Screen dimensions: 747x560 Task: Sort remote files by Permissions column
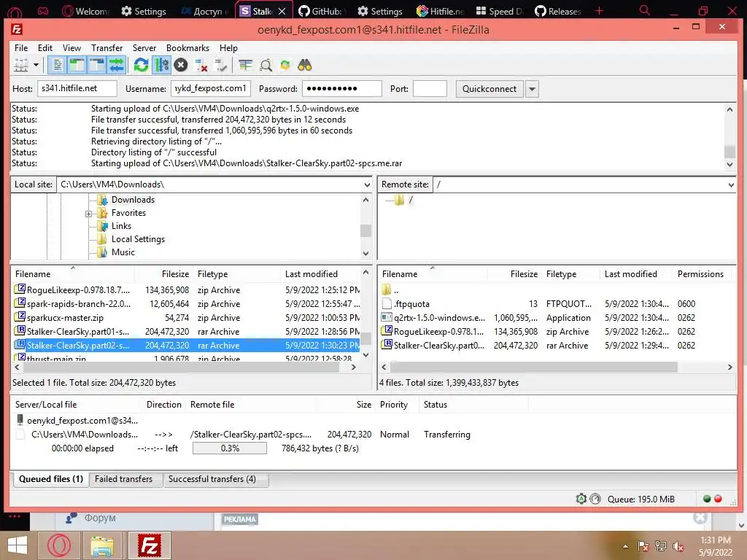point(700,274)
